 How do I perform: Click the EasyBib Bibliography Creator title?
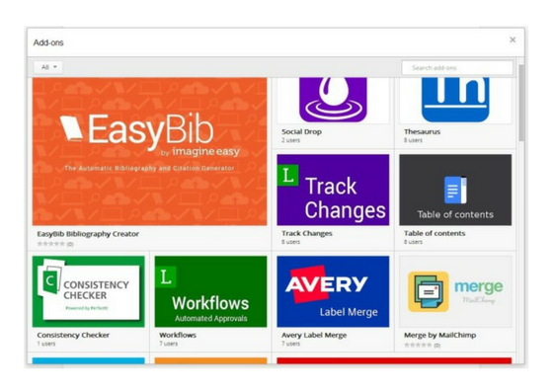pos(88,234)
